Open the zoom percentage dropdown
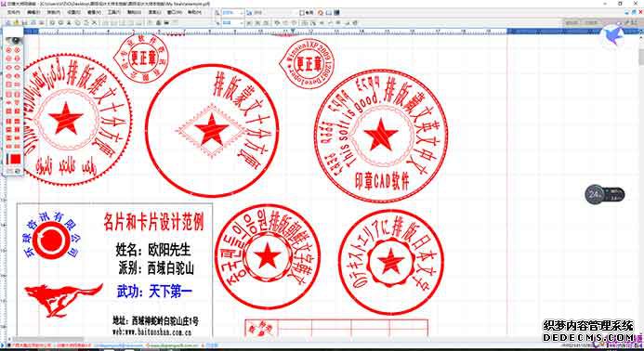644x351 pixels. click(233, 13)
